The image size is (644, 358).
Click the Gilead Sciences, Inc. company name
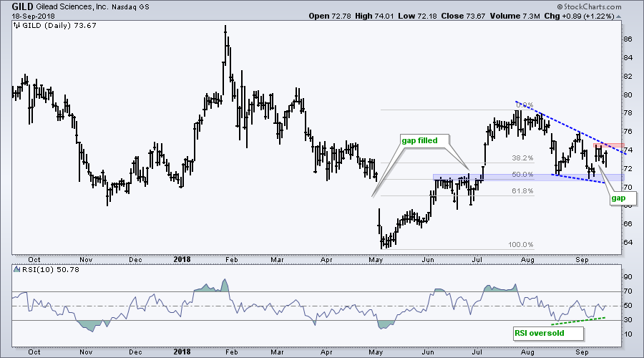tap(72, 7)
